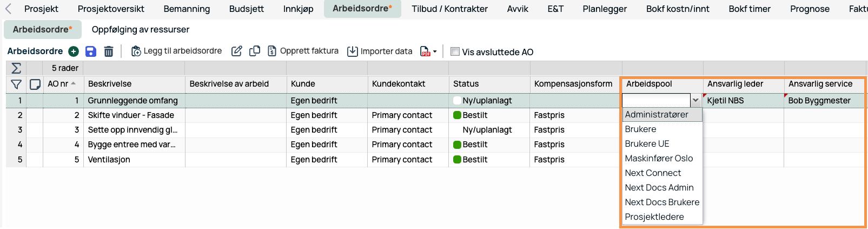This screenshot has height=229, width=868.
Task: Click the copy duplicate icon
Action: click(x=255, y=51)
